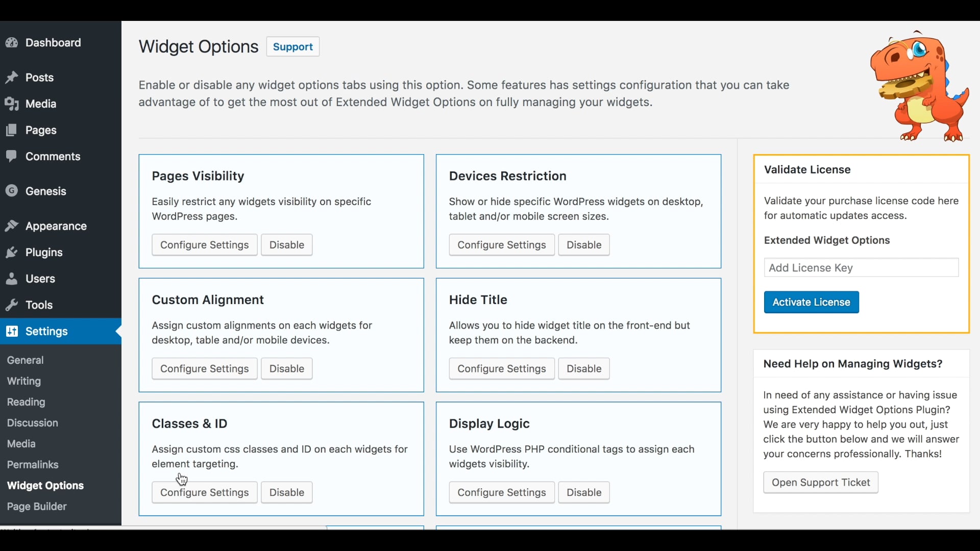980x551 pixels.
Task: Click the Plugins plug icon
Action: [x=12, y=252]
